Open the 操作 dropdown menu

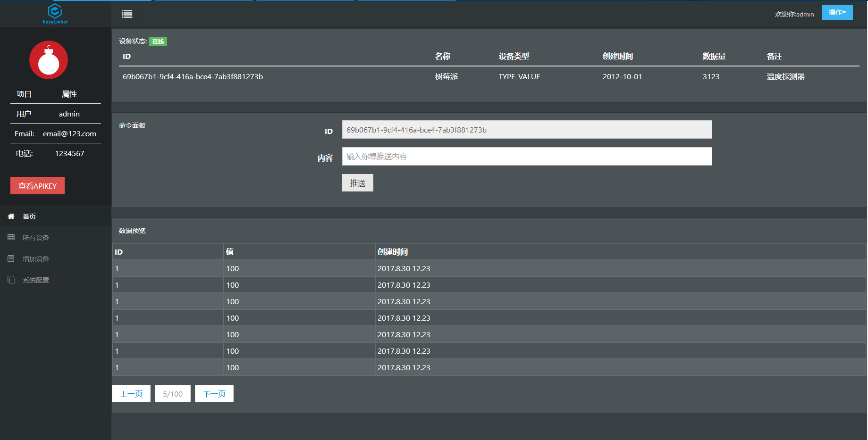(837, 12)
